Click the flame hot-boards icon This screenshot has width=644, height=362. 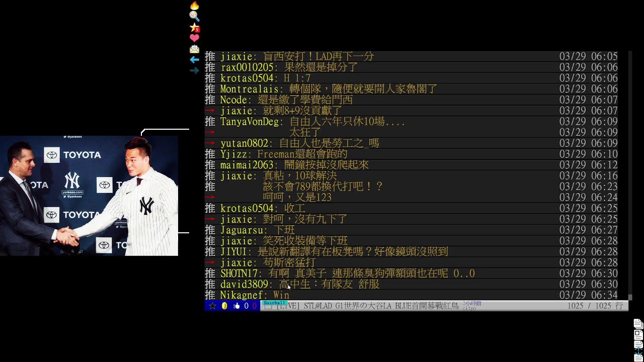pos(194,6)
